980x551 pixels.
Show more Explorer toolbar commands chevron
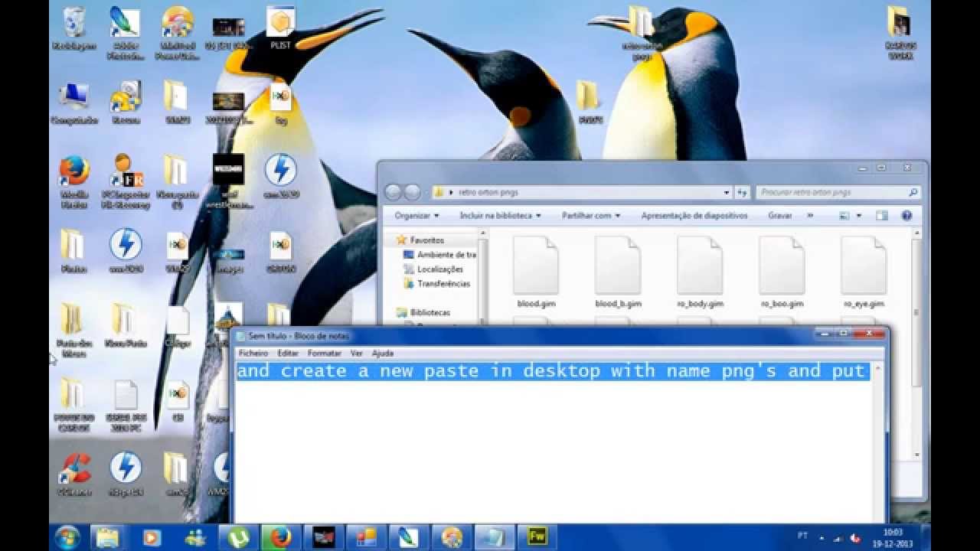click(x=810, y=216)
